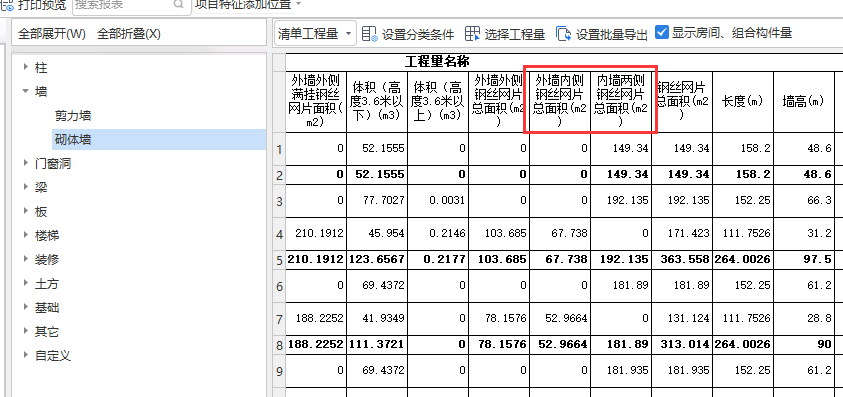Click cell value 77.7027

pos(383,201)
